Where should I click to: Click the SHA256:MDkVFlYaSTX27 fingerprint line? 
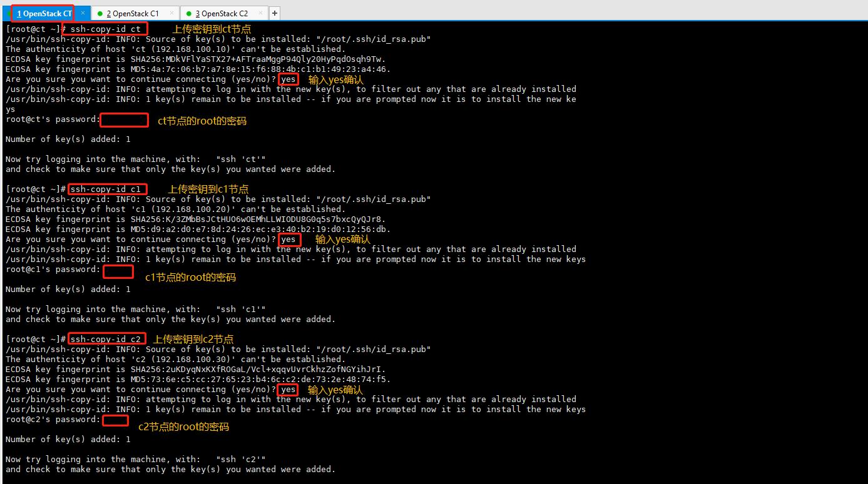[x=195, y=59]
